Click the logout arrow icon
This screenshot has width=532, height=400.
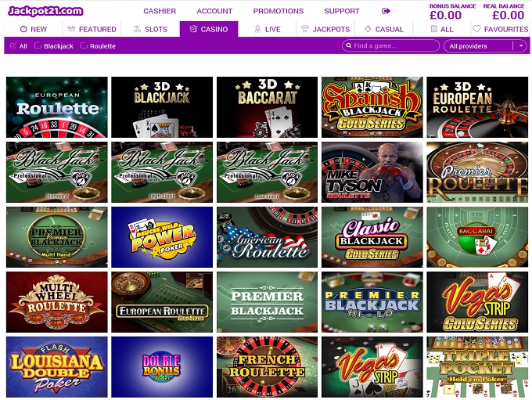pos(386,11)
